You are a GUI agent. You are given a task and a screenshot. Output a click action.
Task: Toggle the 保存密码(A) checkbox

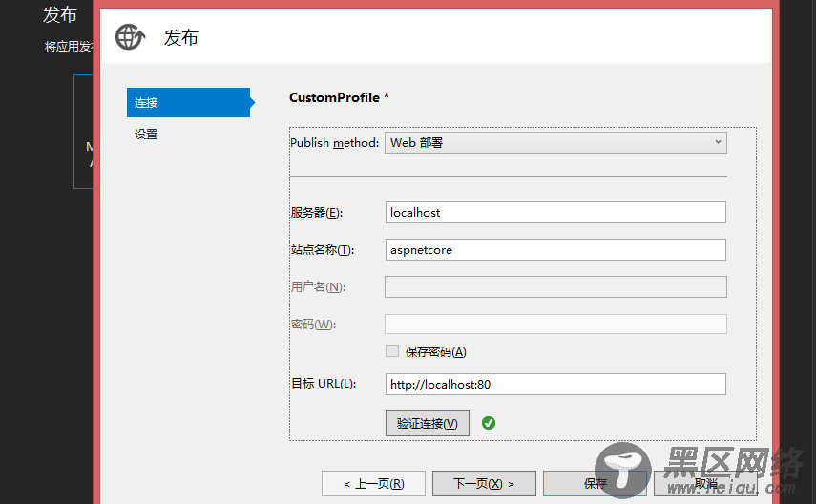click(x=392, y=351)
